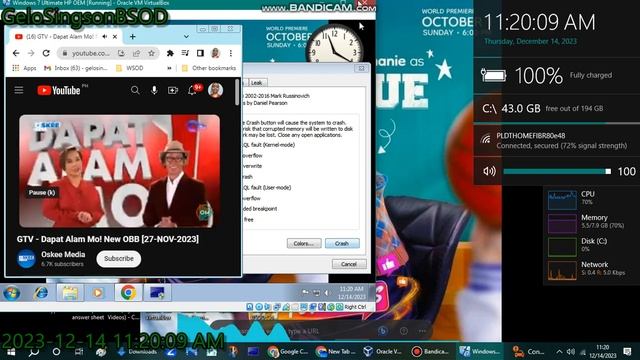
Task: Open a new Chrome tab
Action: [x=132, y=37]
